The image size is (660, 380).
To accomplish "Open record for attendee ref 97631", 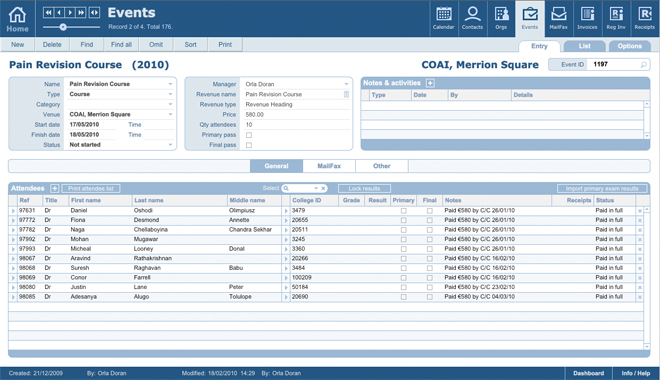I will pyautogui.click(x=13, y=211).
